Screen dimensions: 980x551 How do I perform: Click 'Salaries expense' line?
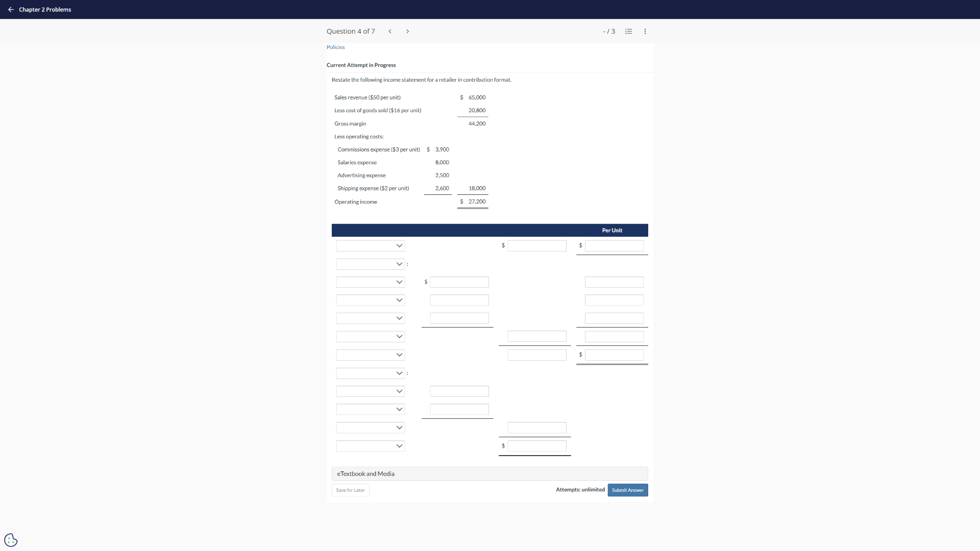click(x=357, y=163)
